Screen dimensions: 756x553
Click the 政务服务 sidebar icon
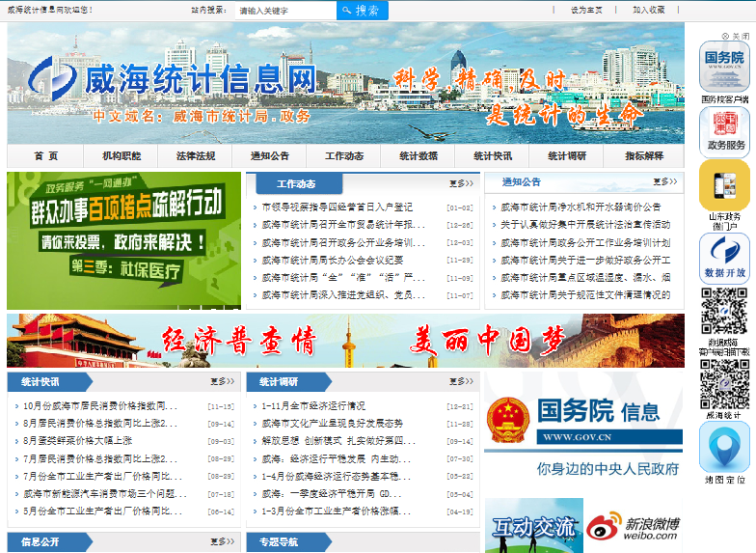(x=724, y=131)
